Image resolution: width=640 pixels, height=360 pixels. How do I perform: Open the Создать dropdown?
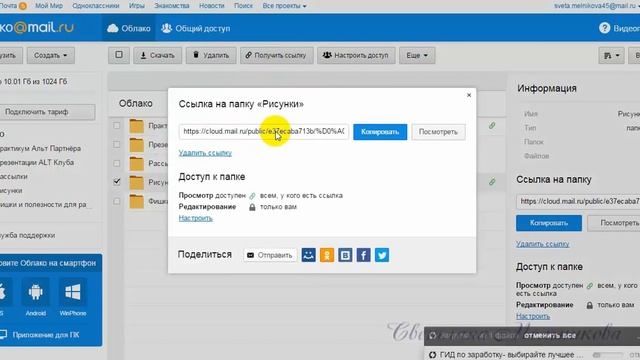(x=51, y=55)
